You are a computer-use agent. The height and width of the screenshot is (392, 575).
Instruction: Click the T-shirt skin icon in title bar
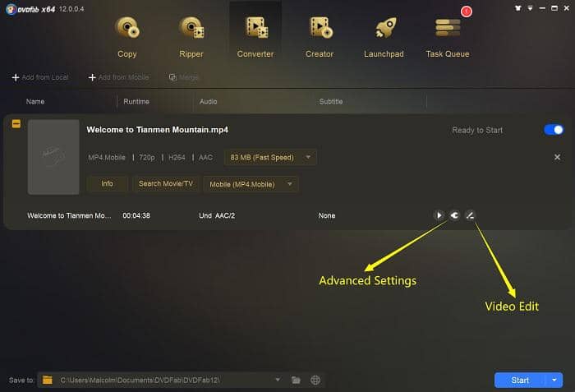click(x=517, y=8)
